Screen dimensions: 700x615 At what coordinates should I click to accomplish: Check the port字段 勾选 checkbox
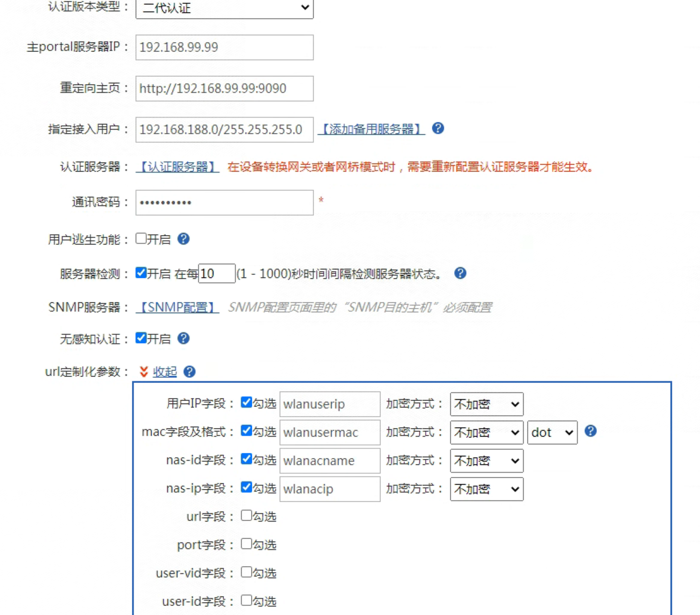[247, 544]
